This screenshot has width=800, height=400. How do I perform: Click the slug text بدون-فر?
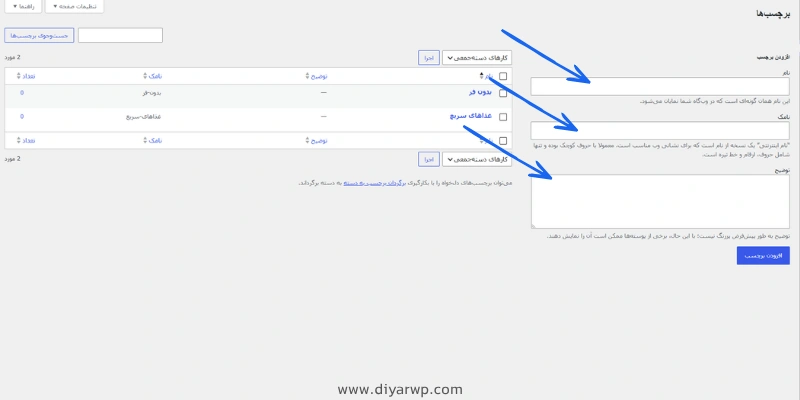[152, 93]
